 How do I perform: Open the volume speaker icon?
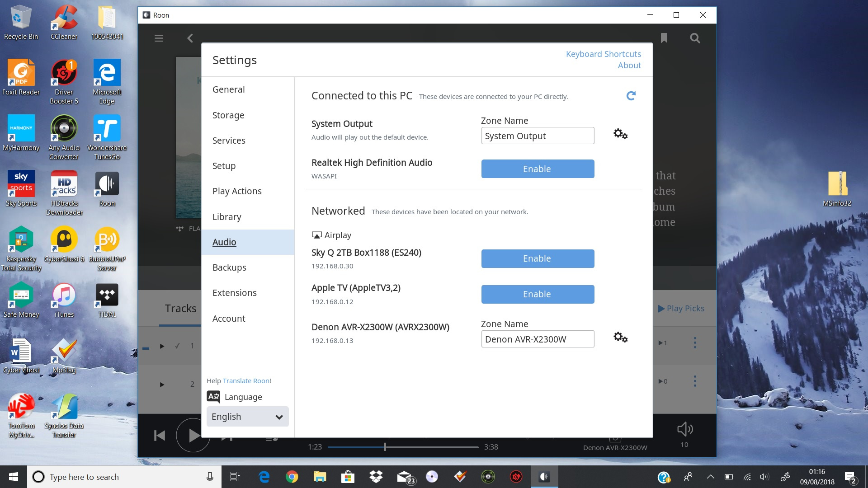(x=685, y=429)
